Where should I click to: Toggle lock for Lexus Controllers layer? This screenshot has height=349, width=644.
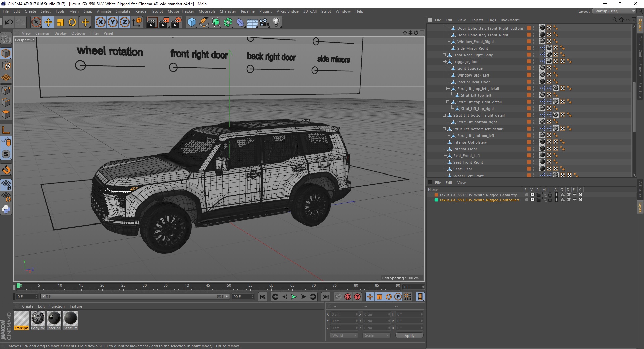coord(550,200)
